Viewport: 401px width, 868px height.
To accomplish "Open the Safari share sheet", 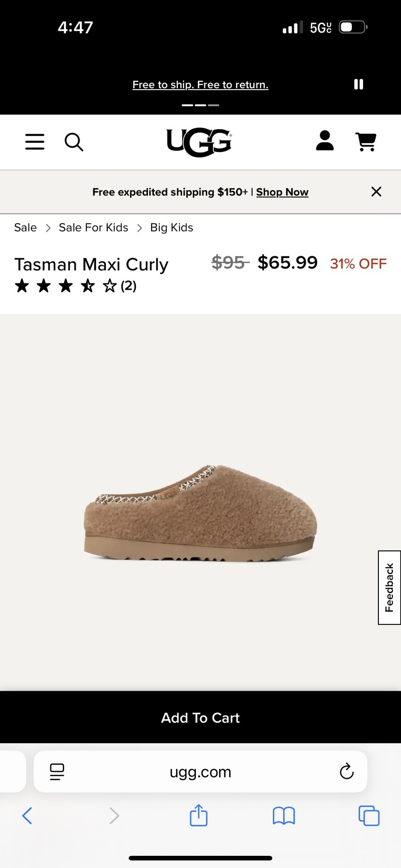I will coord(198,816).
